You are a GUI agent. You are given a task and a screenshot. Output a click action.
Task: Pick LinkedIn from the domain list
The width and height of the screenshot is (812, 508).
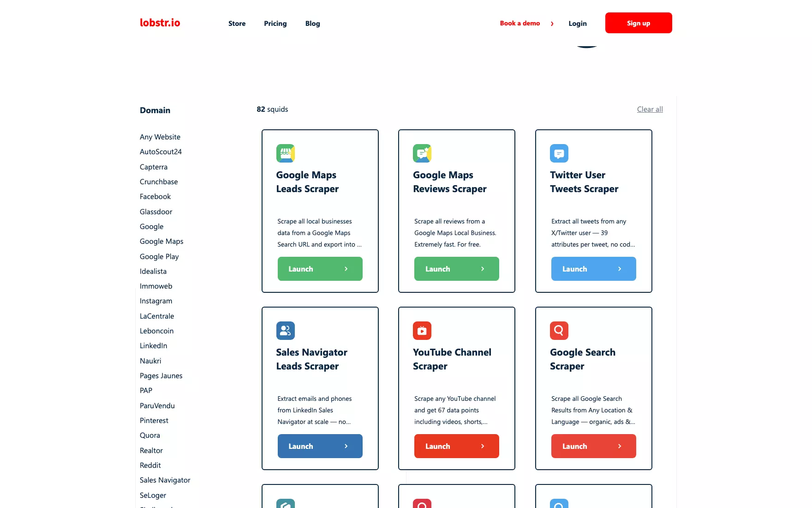[153, 346]
